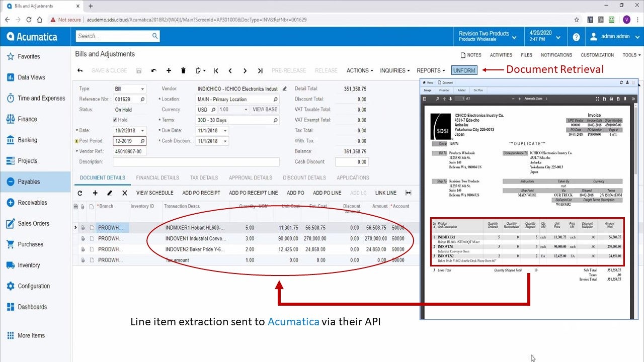This screenshot has width=644, height=362.
Task: Delete the selected grid row
Action: [x=125, y=193]
